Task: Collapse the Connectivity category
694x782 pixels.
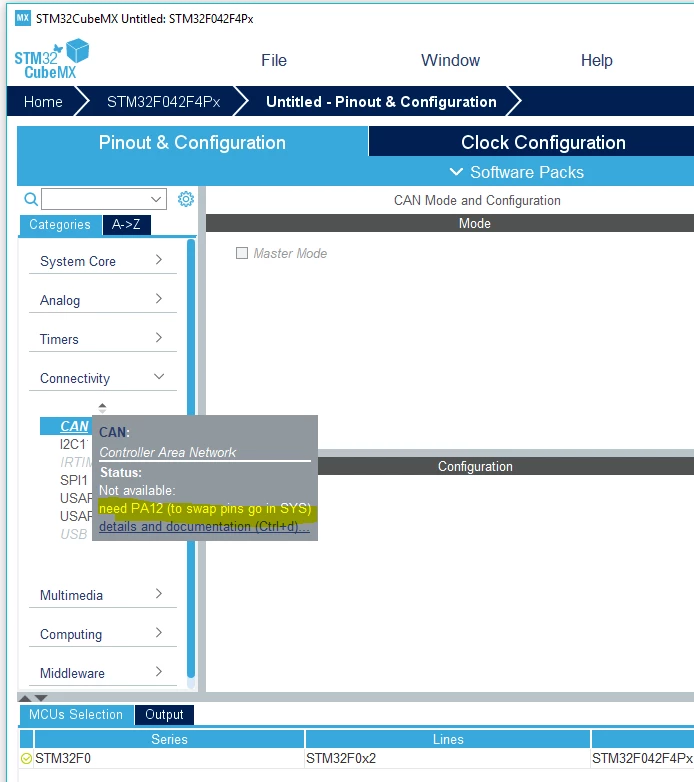Action: (x=103, y=378)
